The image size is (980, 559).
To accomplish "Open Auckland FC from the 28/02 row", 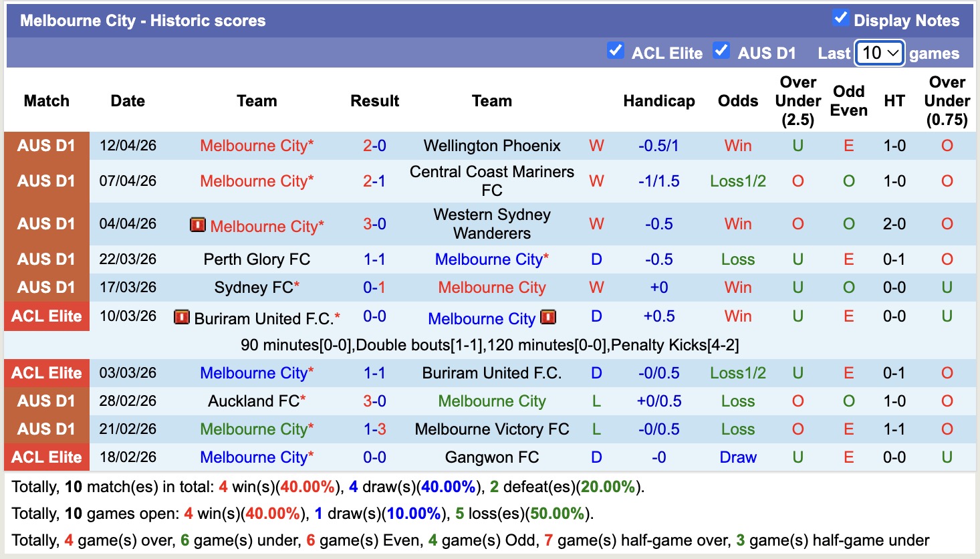I will click(255, 401).
